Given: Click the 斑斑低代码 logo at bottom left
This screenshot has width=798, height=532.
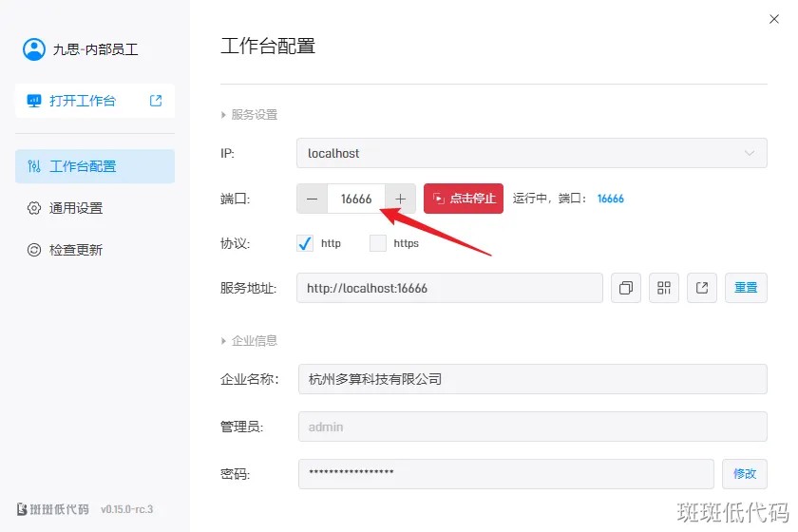Looking at the screenshot, I should [54, 509].
